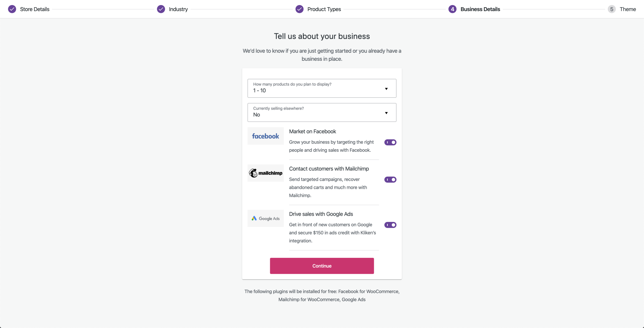Disable the Market on Facebook toggle
644x328 pixels.
tap(390, 142)
